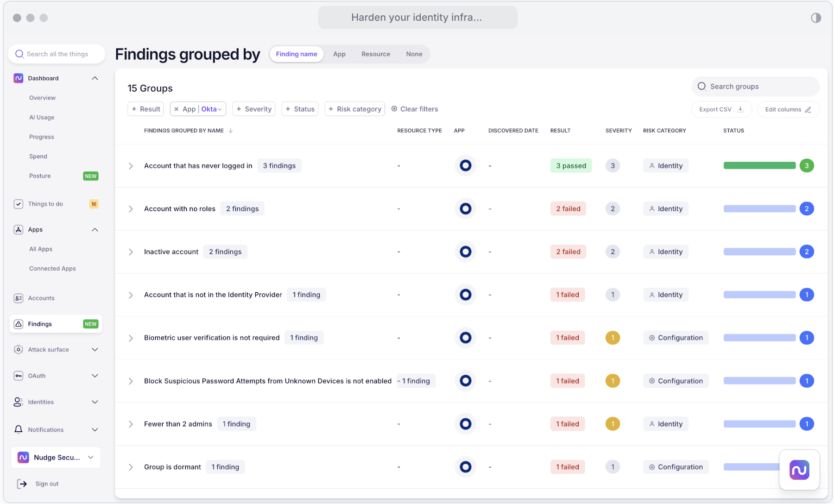Click the Things to do checkmark icon
Screen dimensions: 834x504
tap(19, 204)
